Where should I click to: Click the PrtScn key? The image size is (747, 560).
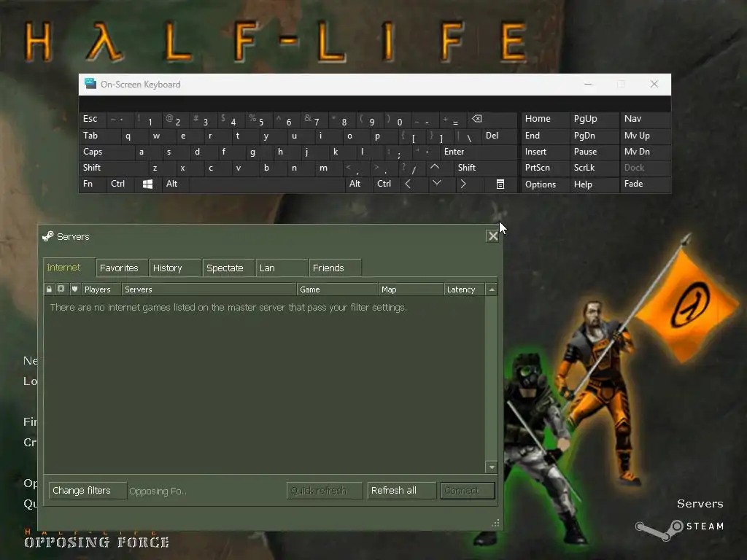[545, 168]
